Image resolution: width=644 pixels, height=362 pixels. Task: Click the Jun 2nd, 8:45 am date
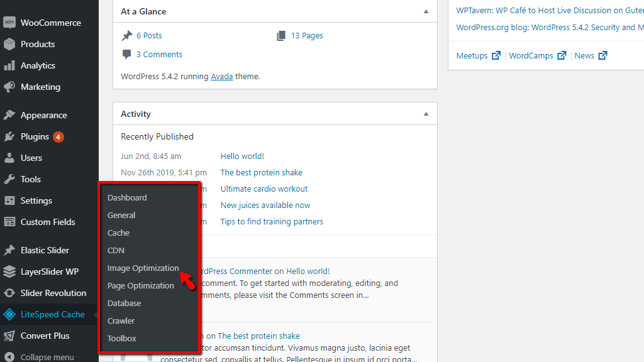(151, 156)
